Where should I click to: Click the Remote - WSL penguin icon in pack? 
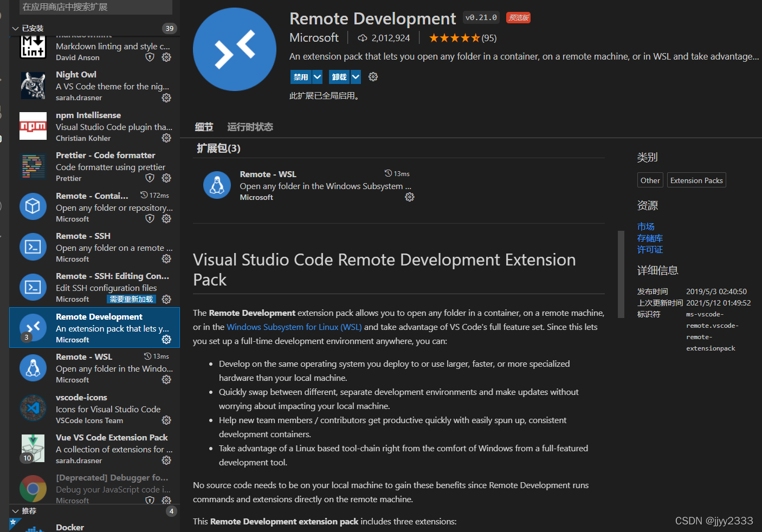pyautogui.click(x=217, y=185)
